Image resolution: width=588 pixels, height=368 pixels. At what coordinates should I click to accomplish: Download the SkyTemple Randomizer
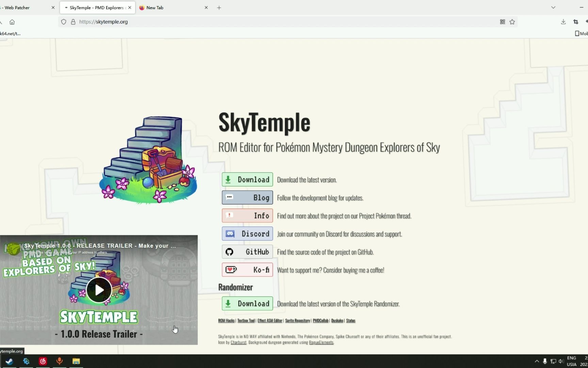pos(247,304)
